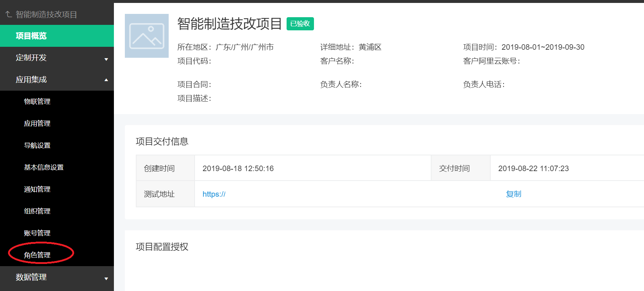This screenshot has width=644, height=291.
Task: Click the main project title heading
Action: pos(230,24)
